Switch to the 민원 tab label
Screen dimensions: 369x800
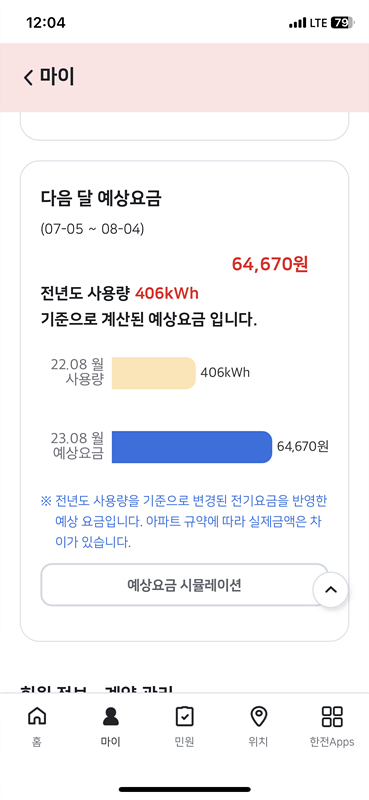(x=184, y=741)
